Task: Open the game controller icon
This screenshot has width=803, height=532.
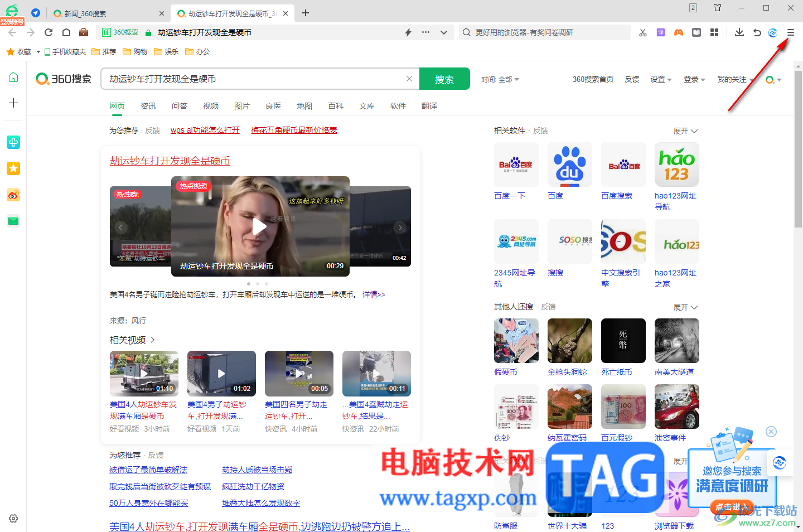Action: (679, 32)
